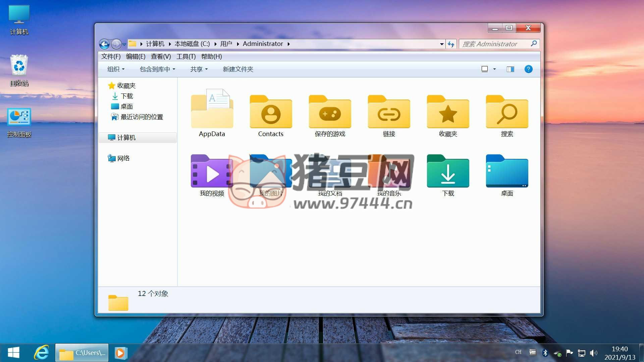Expand the 组织 dropdown

click(x=115, y=69)
